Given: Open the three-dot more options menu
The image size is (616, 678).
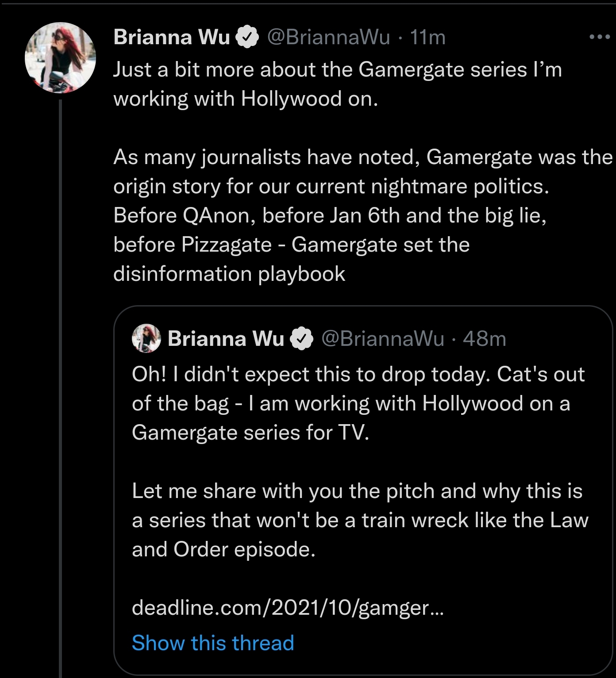Looking at the screenshot, I should 600,37.
